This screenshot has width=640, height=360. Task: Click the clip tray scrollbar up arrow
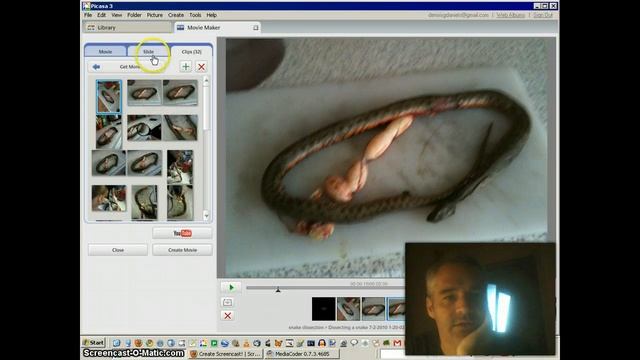click(206, 80)
